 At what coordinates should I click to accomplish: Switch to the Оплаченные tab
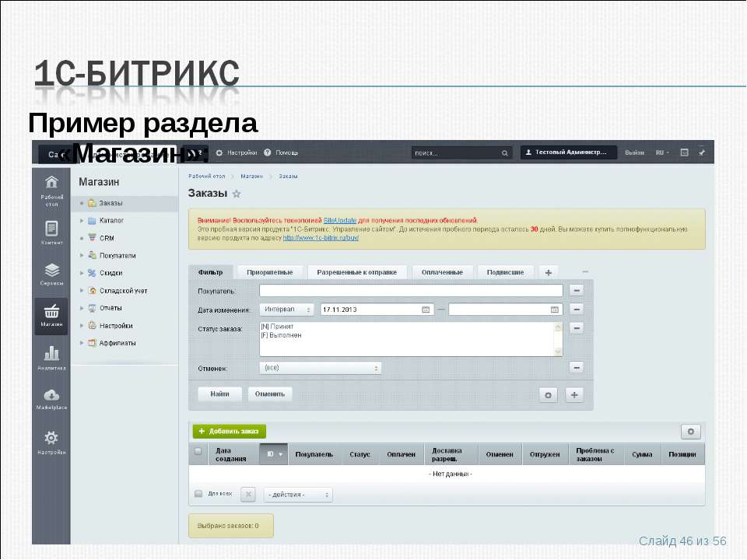[442, 272]
